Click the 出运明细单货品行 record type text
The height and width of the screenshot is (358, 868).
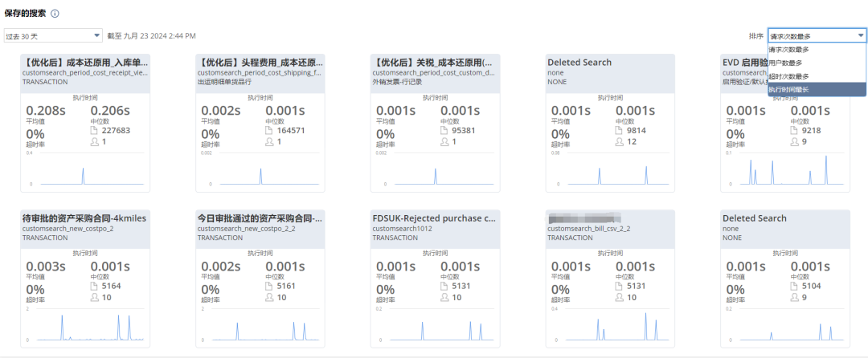pos(225,82)
